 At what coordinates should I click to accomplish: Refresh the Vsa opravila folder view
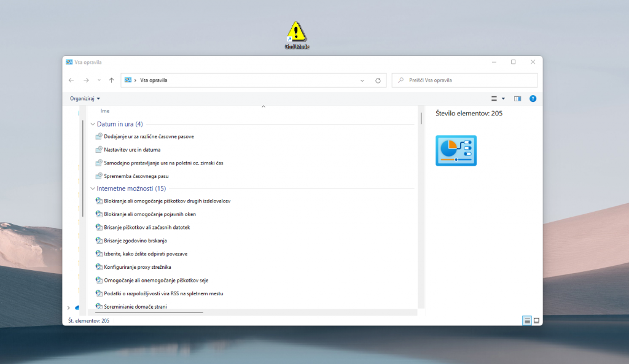point(378,80)
